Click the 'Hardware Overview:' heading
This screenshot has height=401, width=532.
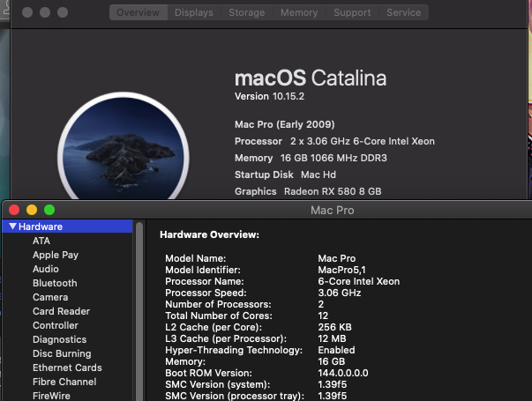(x=209, y=234)
